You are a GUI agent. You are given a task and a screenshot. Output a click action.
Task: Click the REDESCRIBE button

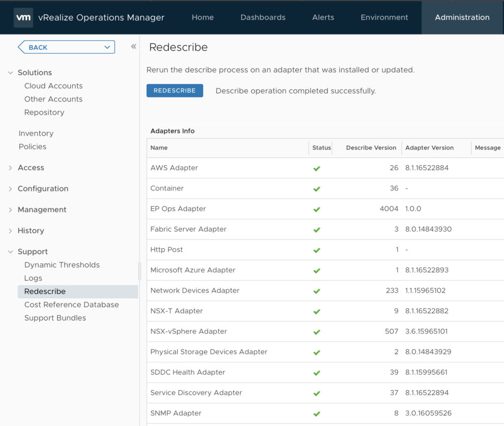point(175,91)
